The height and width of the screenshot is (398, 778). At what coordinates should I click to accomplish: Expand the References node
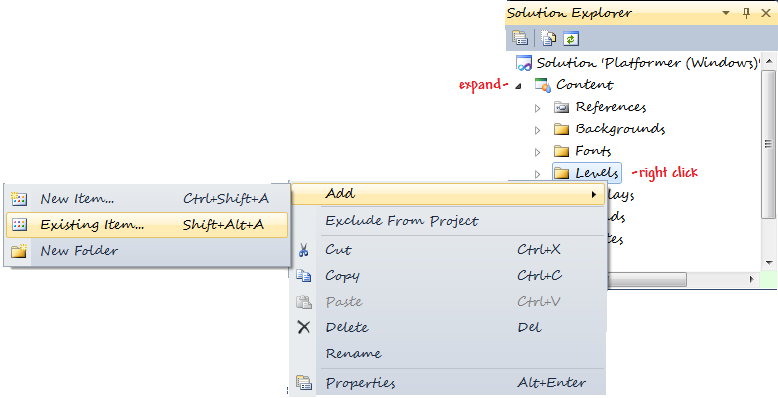[x=537, y=108]
